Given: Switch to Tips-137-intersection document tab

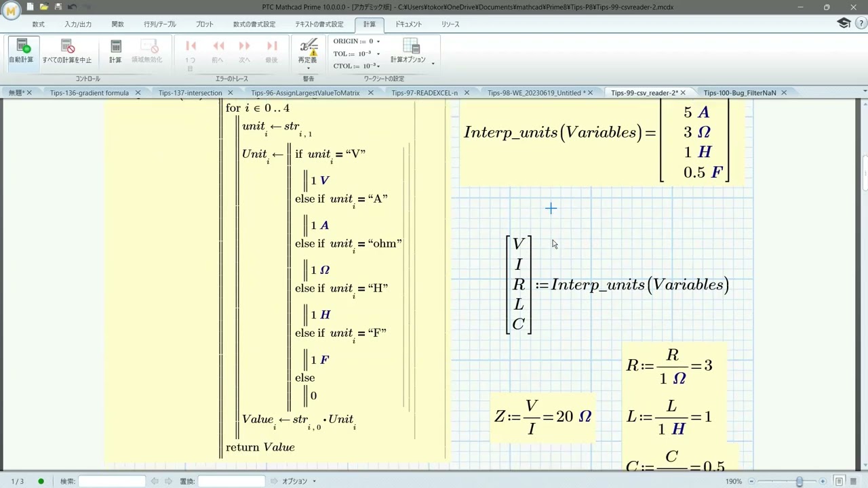Looking at the screenshot, I should point(190,93).
